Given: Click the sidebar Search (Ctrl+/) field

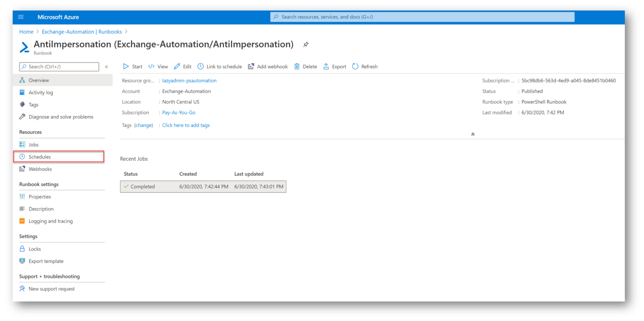Looking at the screenshot, I should pyautogui.click(x=59, y=67).
